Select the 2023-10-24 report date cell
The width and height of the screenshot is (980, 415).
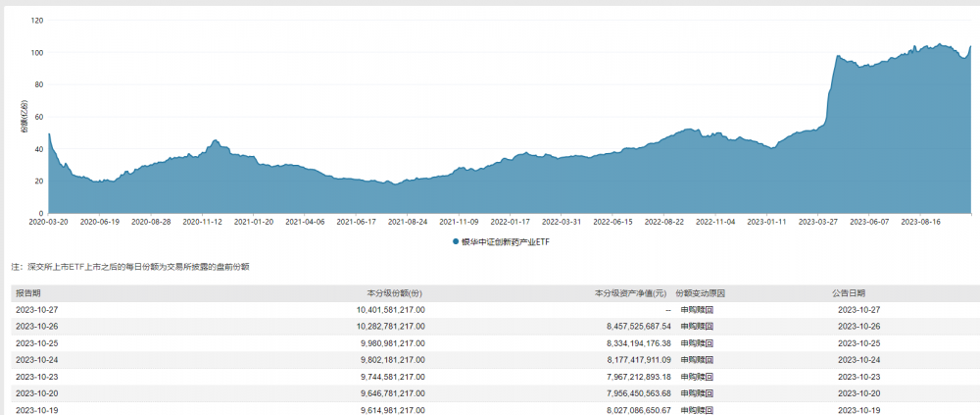37,359
